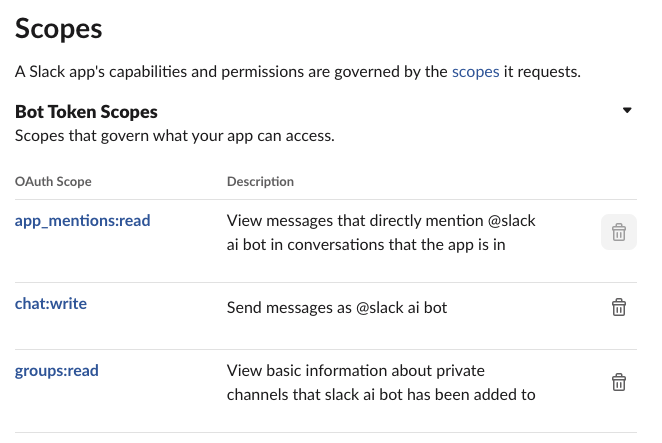Click 'Scopes that govern what your app can access' subtitle
Viewport: 662px width, 443px height.
(x=174, y=136)
